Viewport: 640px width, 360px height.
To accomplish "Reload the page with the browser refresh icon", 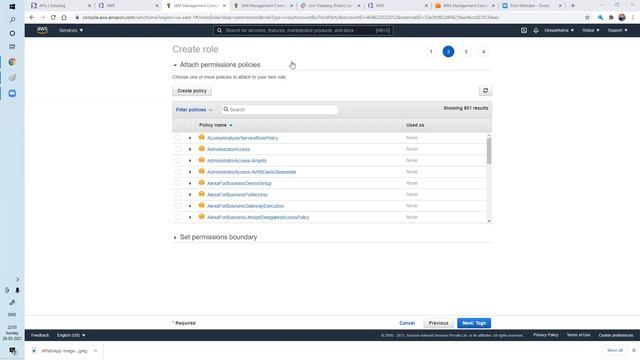I will pyautogui.click(x=53, y=18).
